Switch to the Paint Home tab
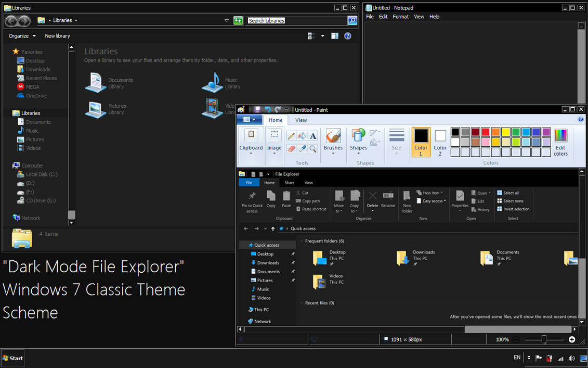 click(x=275, y=120)
